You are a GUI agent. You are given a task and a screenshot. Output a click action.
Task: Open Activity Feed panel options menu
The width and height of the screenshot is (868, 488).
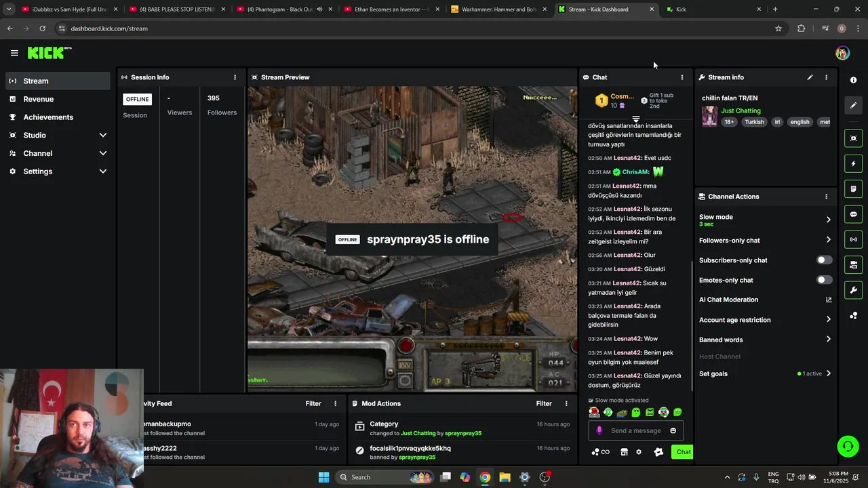[335, 403]
